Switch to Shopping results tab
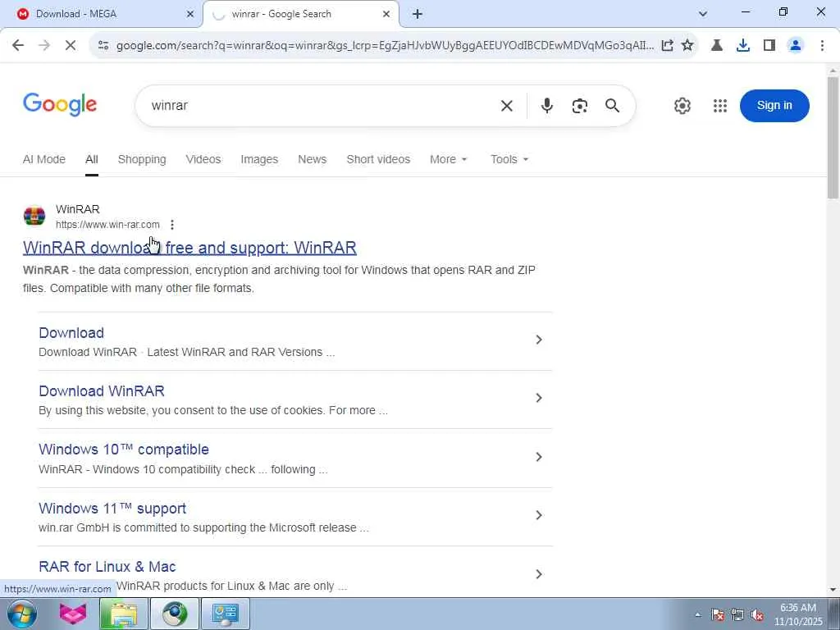 (142, 160)
